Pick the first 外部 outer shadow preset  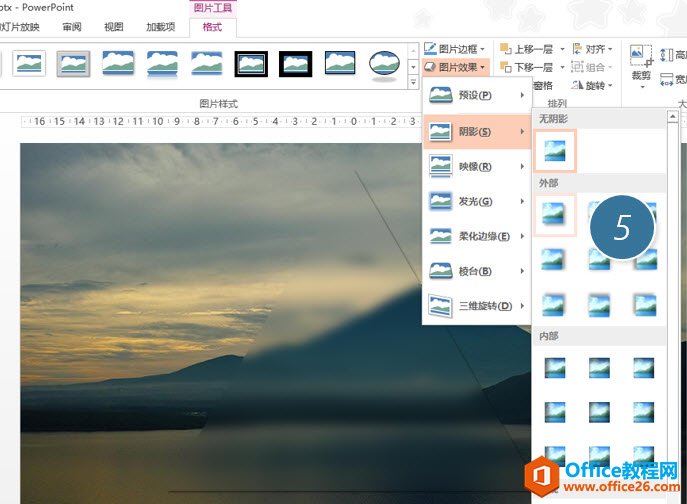555,213
